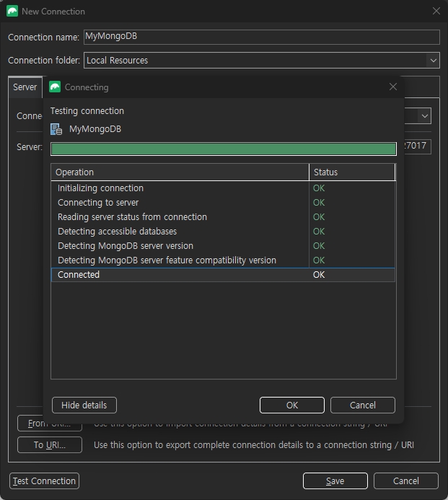Click the Operation column header

pos(180,172)
